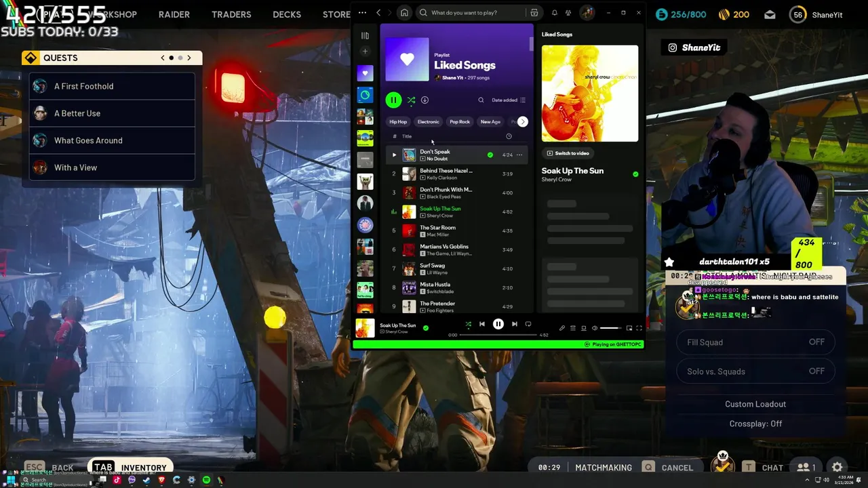Open the play queue

[573, 328]
